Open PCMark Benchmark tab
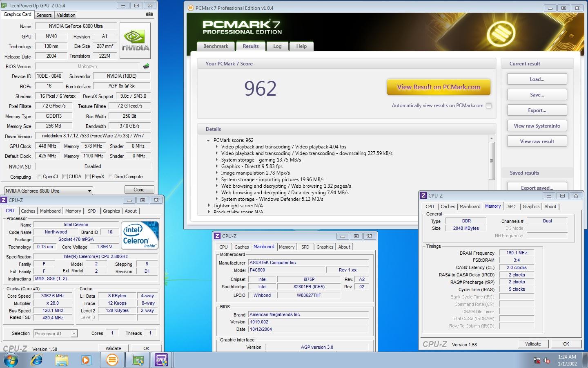 point(216,46)
